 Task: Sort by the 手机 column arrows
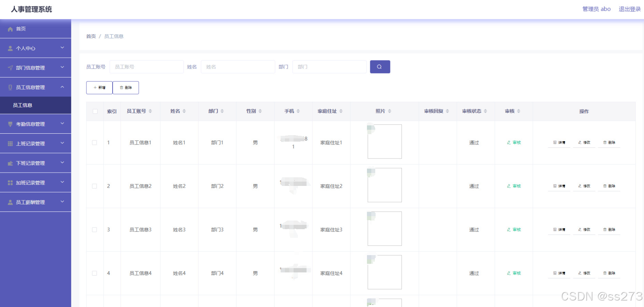coord(298,111)
